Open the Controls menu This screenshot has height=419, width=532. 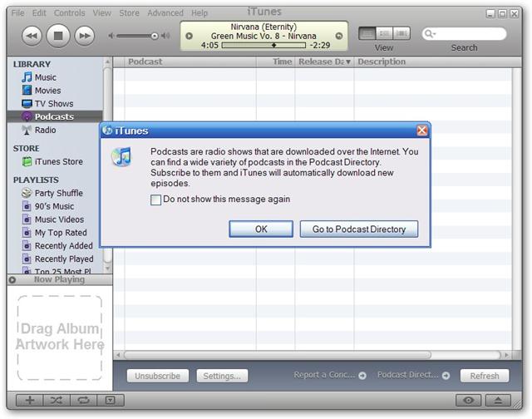pos(70,13)
